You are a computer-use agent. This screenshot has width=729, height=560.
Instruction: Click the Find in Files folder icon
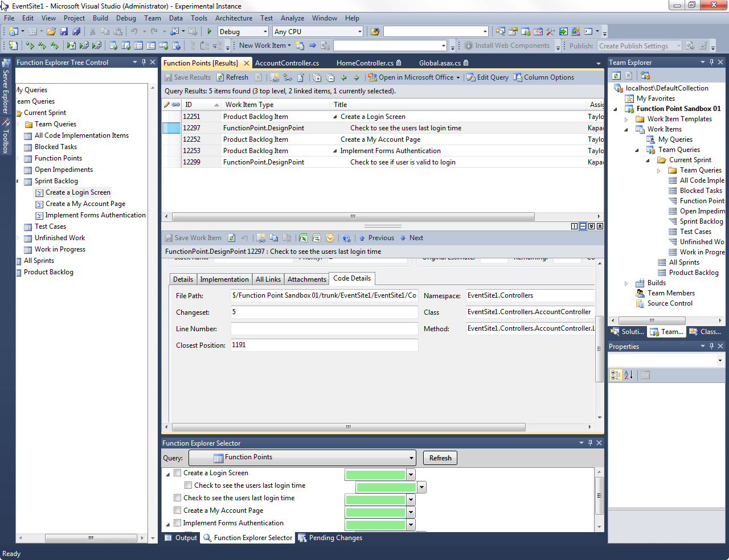[x=375, y=31]
